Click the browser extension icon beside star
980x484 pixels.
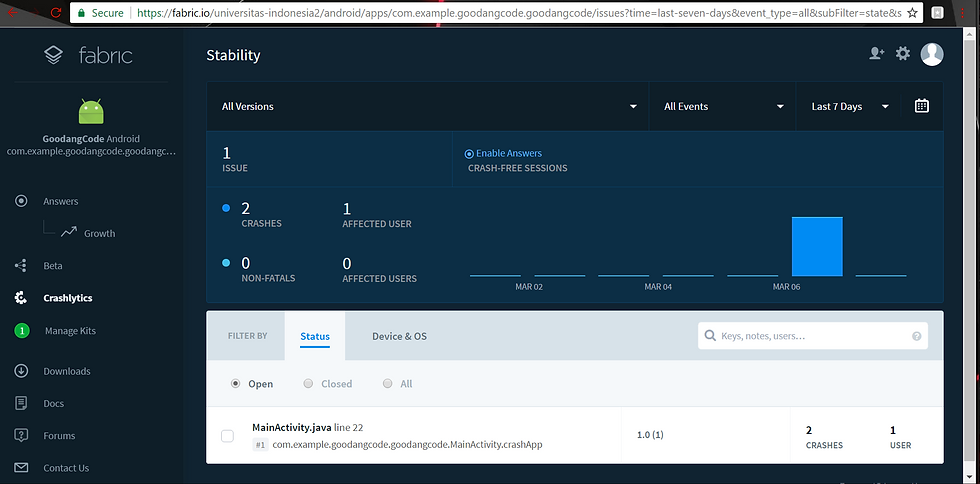pos(938,13)
